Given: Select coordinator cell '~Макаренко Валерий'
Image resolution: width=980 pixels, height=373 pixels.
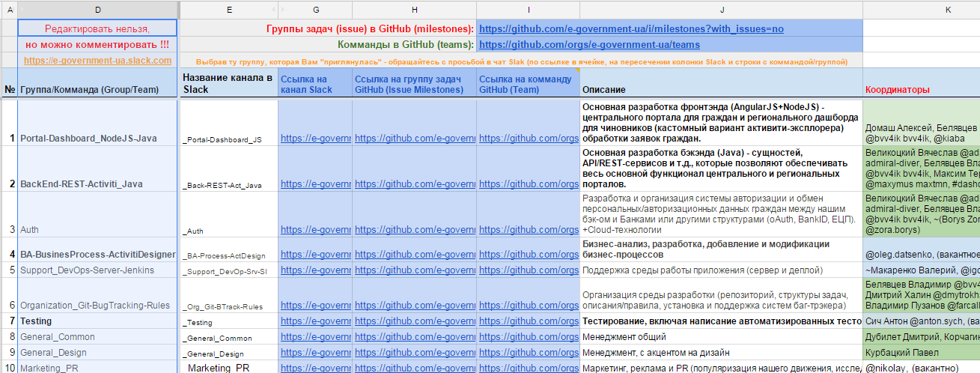Looking at the screenshot, I should [x=921, y=270].
